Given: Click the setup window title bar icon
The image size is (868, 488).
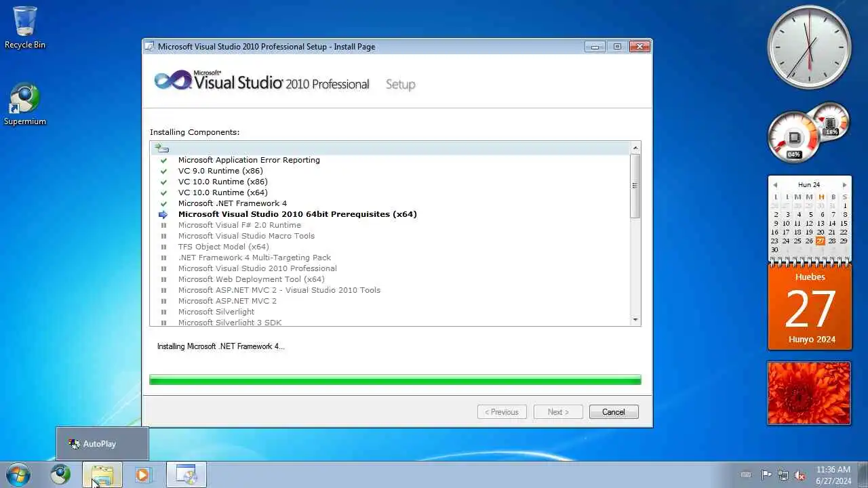Looking at the screenshot, I should [150, 47].
